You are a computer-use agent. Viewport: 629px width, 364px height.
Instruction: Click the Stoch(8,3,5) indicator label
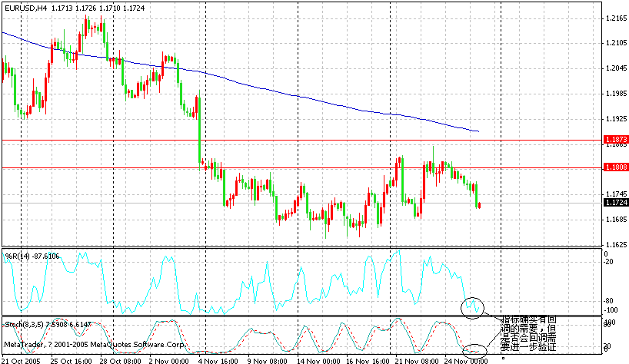pos(24,324)
